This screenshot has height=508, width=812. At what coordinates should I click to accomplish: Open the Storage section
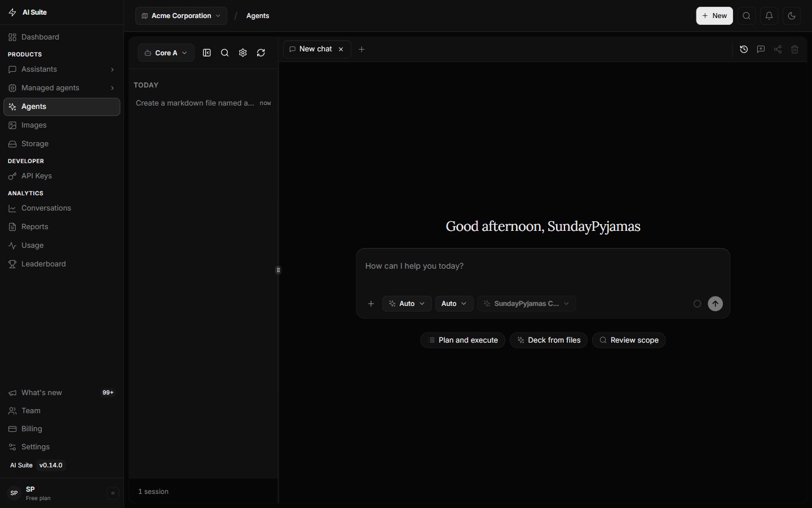(x=62, y=144)
